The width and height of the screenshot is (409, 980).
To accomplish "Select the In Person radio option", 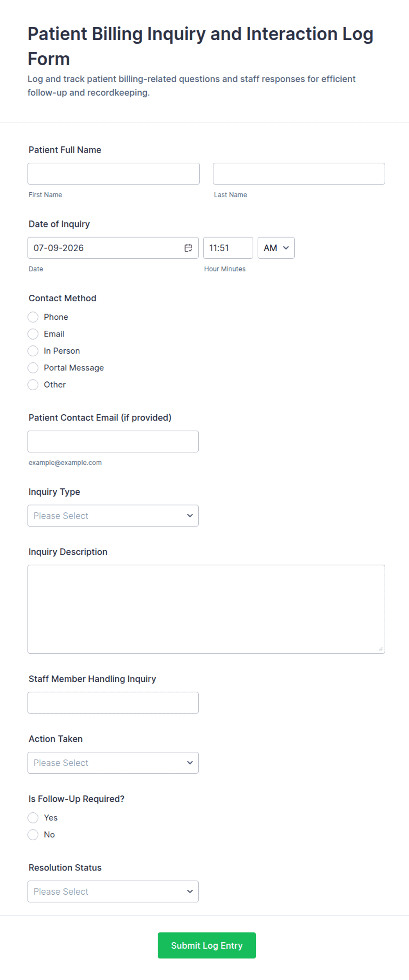I will click(33, 351).
